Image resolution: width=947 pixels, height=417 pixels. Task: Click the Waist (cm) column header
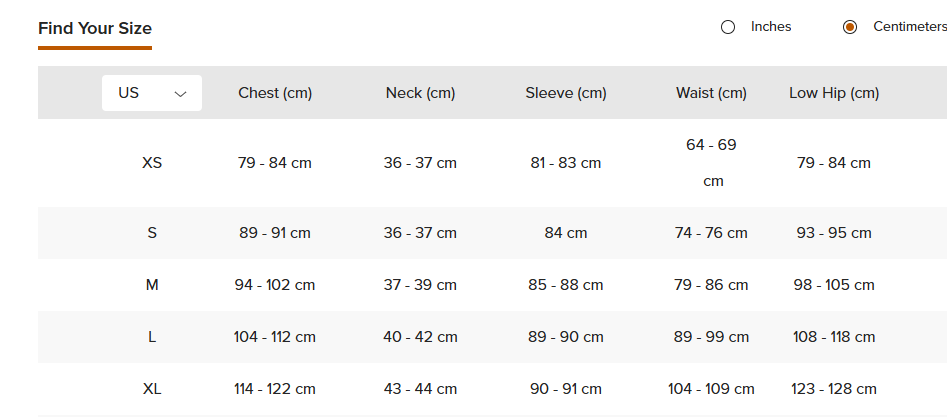[711, 93]
